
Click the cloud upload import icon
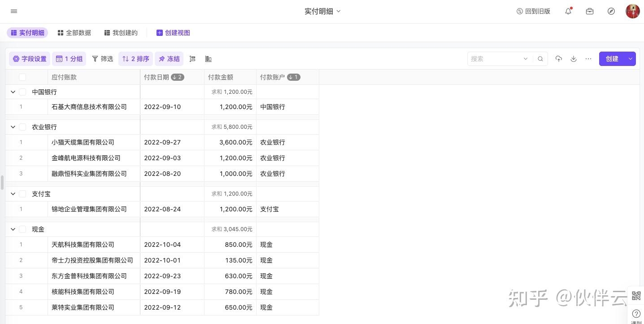[559, 59]
